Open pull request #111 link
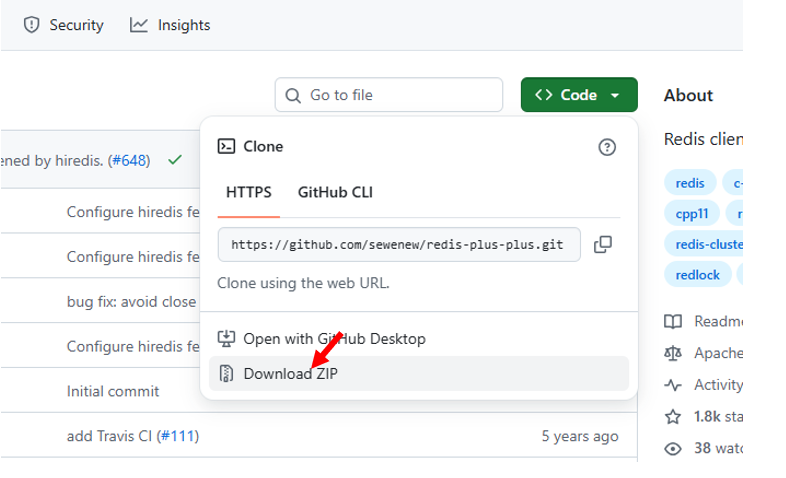This screenshot has width=786, height=478. pyautogui.click(x=179, y=436)
